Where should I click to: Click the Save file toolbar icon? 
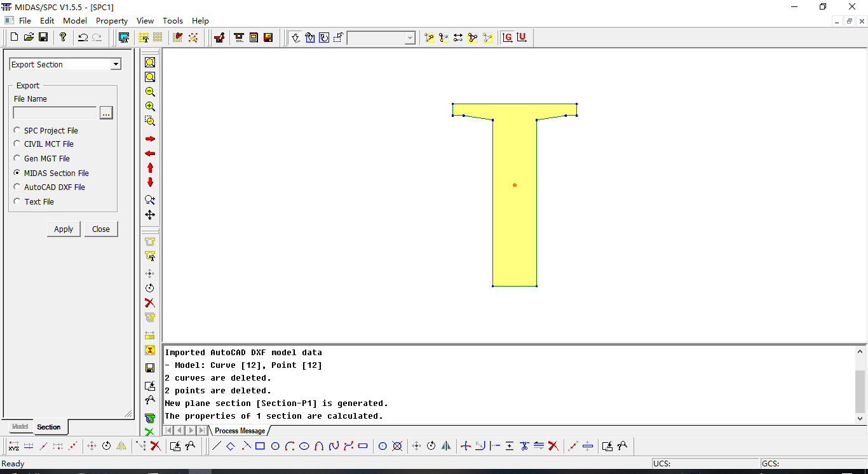click(43, 37)
